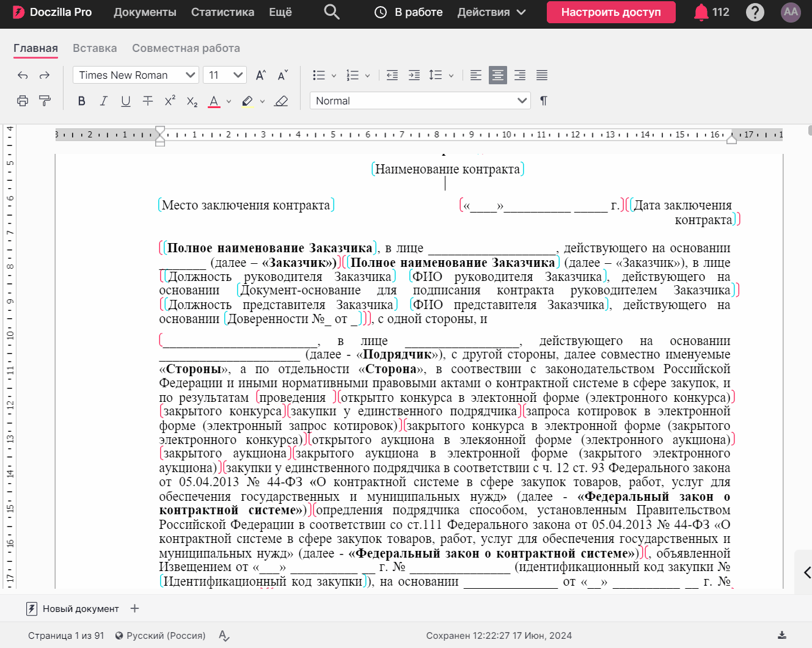812x648 pixels.
Task: Toggle underline formatting
Action: click(126, 101)
